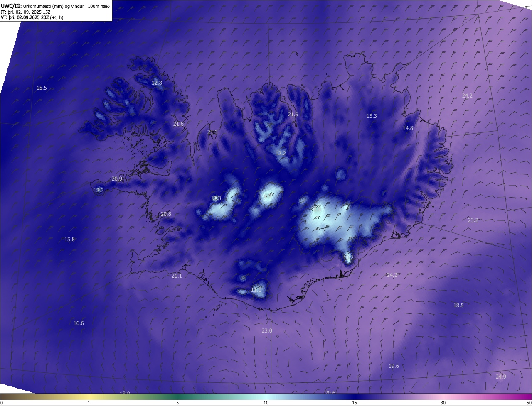Select the 23.2 value label
The width and height of the screenshot is (532, 406).
click(473, 220)
